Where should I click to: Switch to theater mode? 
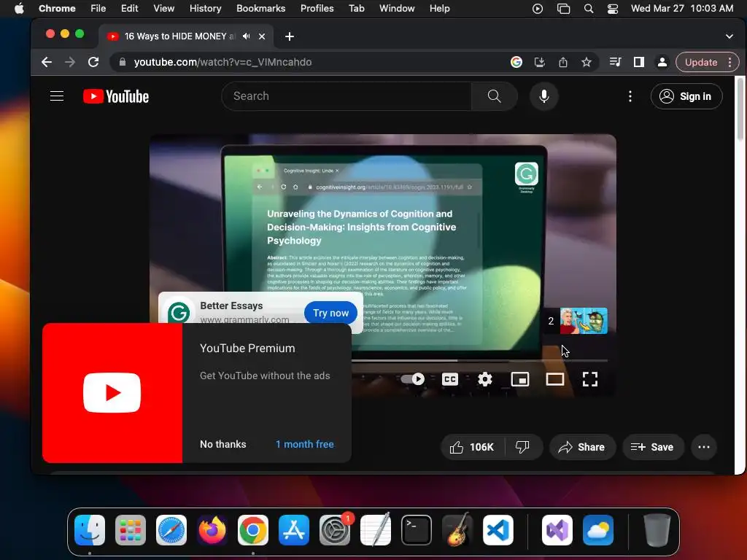click(x=555, y=379)
